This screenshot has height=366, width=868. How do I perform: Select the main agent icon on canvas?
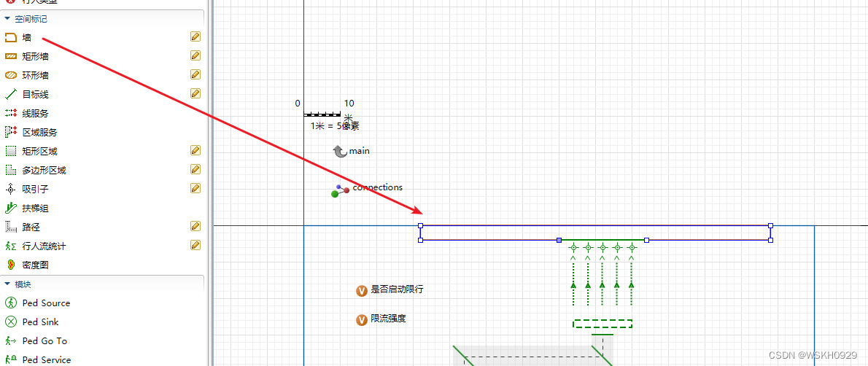340,151
